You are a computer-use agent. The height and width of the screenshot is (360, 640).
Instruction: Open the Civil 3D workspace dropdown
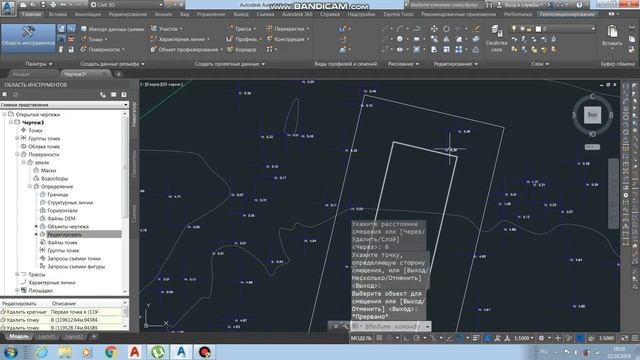point(127,5)
